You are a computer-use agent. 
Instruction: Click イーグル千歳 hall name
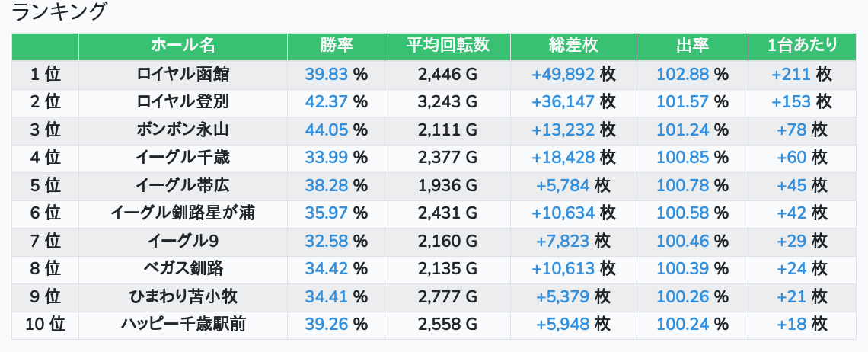(183, 158)
